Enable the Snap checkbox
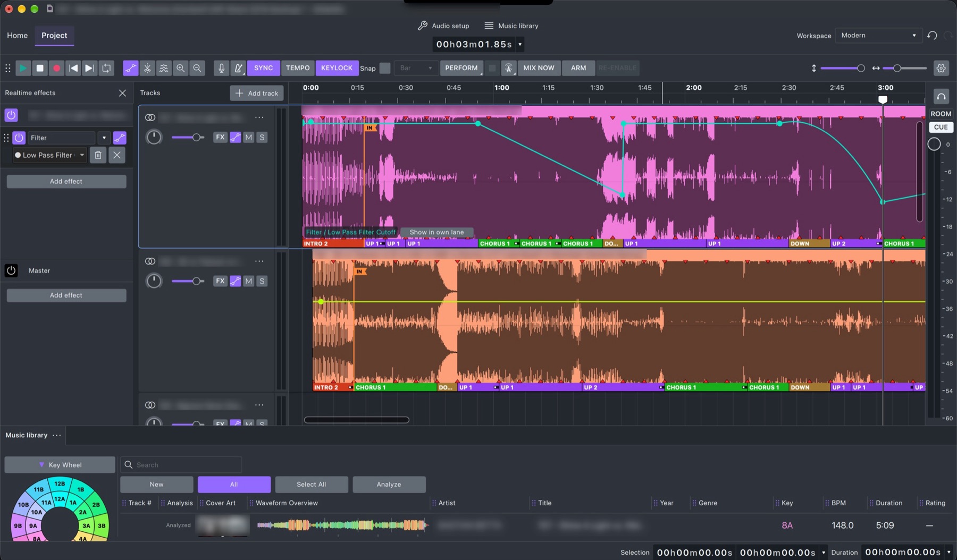 click(385, 68)
